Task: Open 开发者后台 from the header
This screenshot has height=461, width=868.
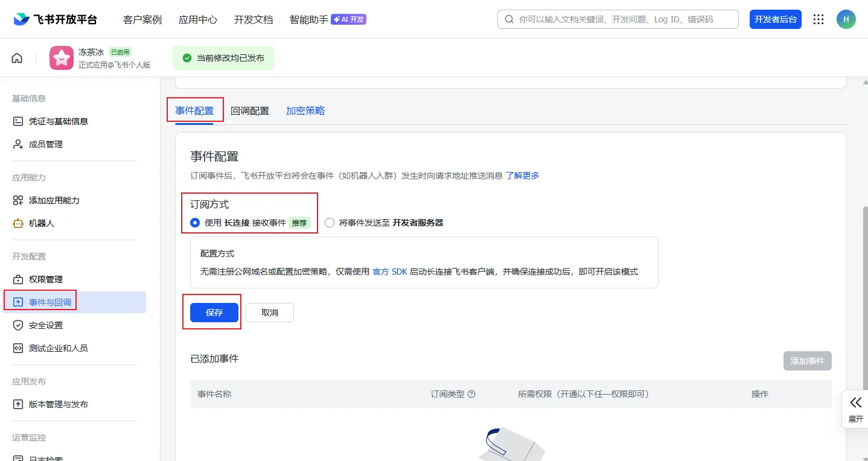Action: tap(775, 19)
